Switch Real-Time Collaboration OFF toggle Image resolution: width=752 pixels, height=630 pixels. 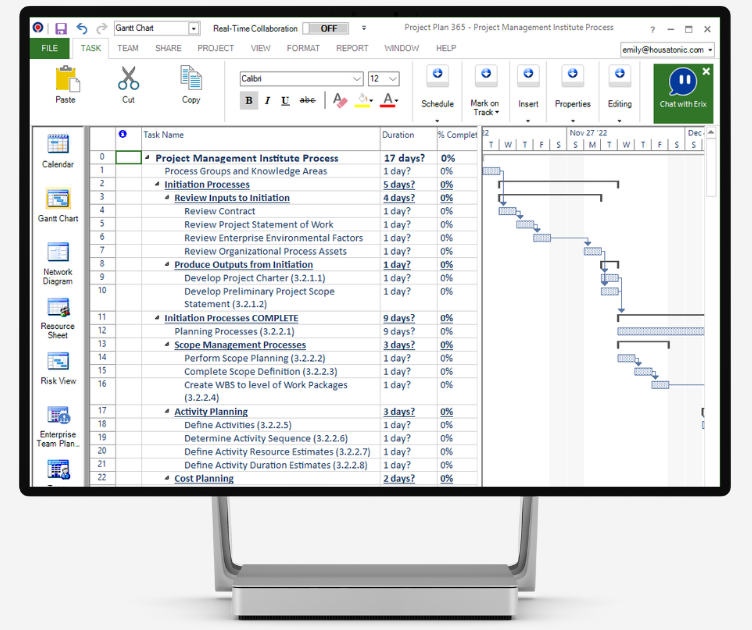326,29
